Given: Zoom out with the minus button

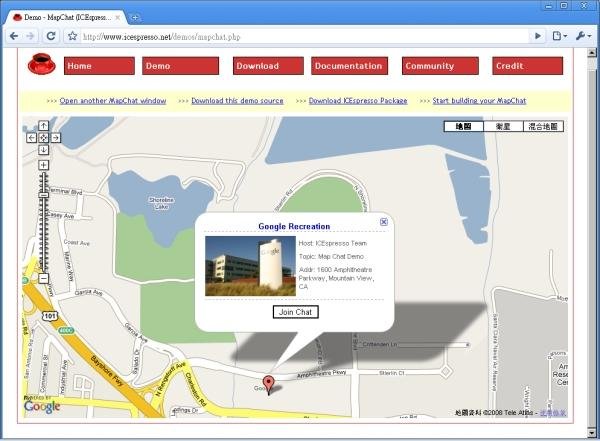Looking at the screenshot, I should point(44,278).
